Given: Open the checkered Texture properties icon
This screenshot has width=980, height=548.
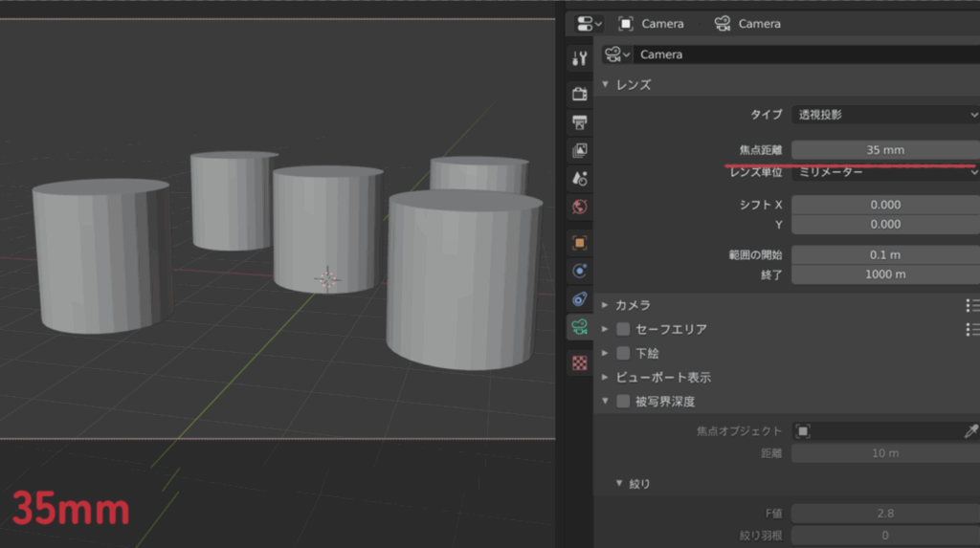Looking at the screenshot, I should point(579,362).
